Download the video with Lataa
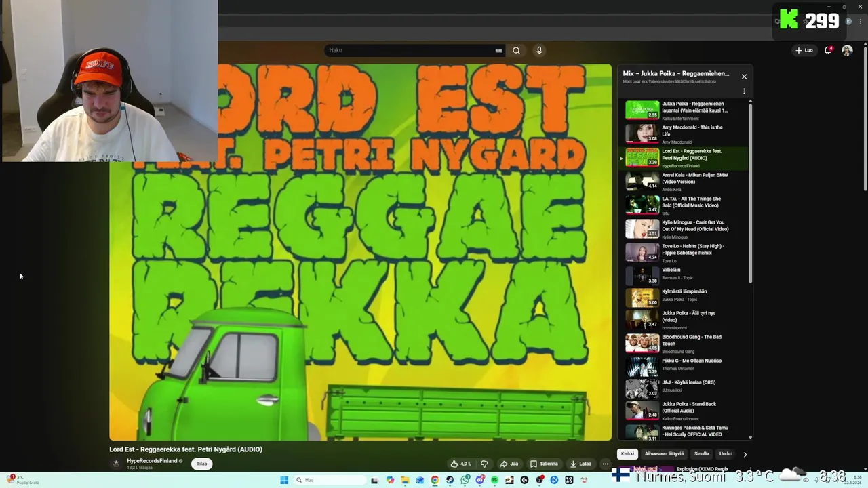This screenshot has width=868, height=488. 580,464
